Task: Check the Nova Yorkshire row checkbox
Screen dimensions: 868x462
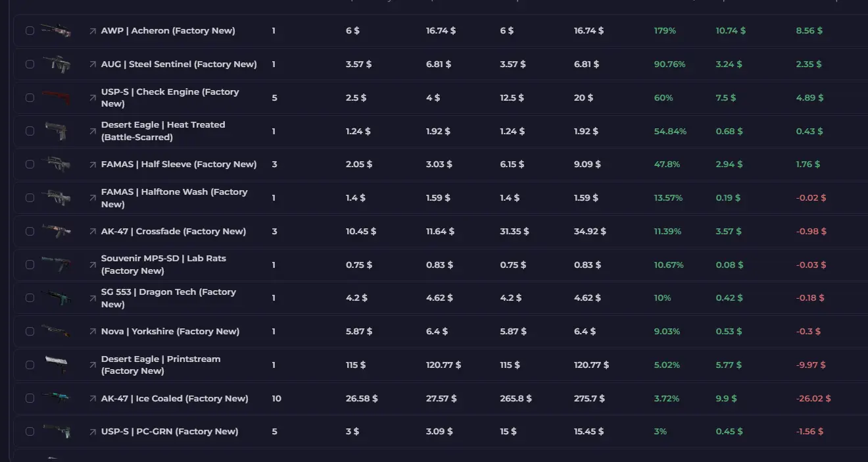Action: [30, 332]
